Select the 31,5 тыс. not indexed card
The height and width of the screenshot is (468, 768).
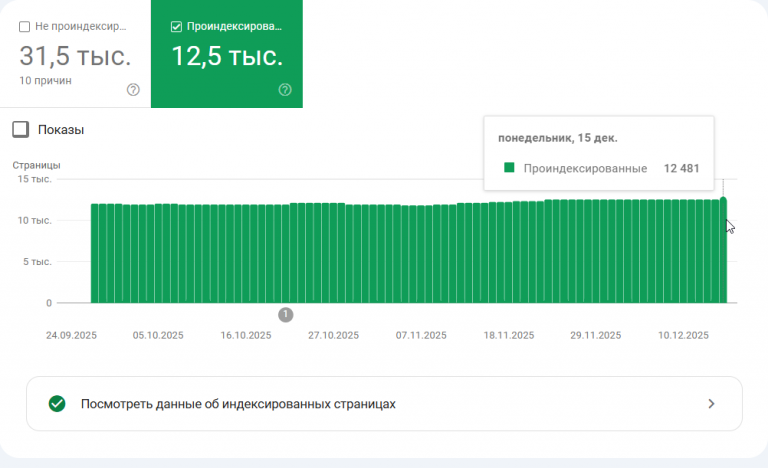75,54
